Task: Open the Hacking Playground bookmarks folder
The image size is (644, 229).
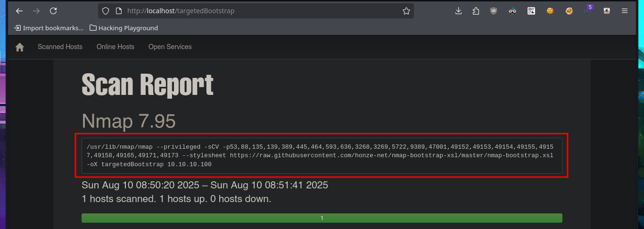Action: tap(124, 28)
